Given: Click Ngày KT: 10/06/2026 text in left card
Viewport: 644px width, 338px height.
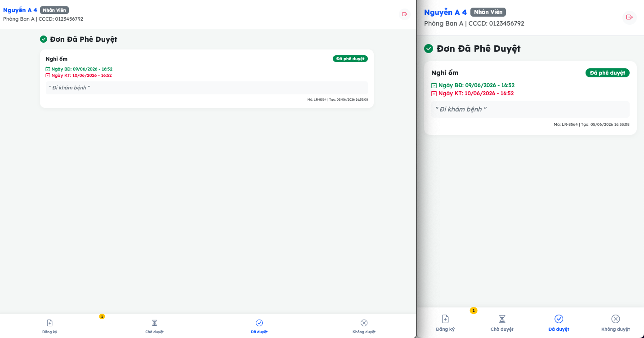Looking at the screenshot, I should pos(81,76).
